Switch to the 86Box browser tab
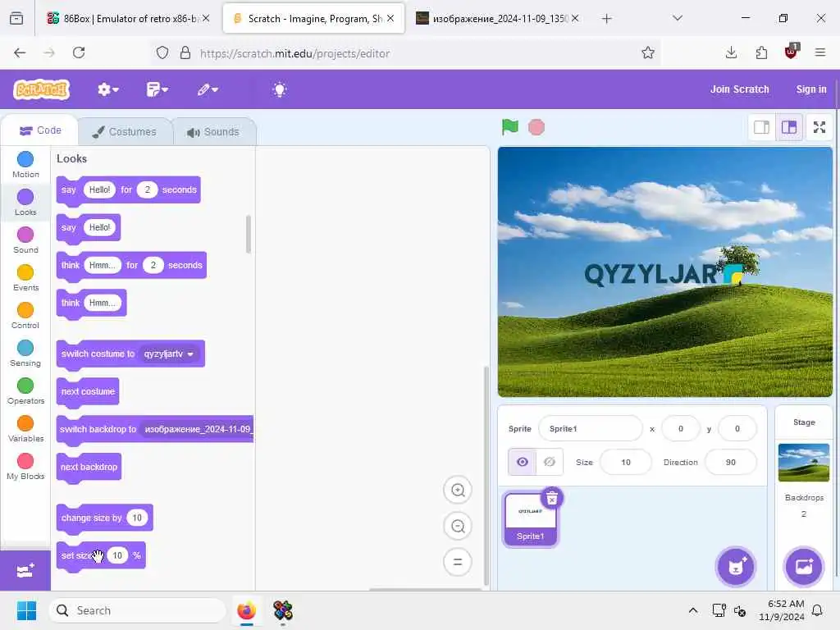Viewport: 840px width, 630px height. click(x=129, y=19)
